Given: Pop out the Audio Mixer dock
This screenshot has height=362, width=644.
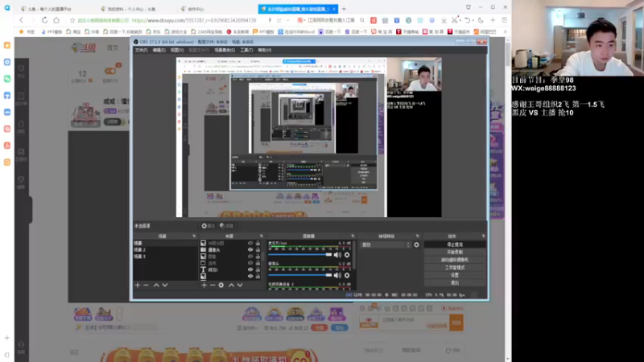Looking at the screenshot, I should (353, 236).
